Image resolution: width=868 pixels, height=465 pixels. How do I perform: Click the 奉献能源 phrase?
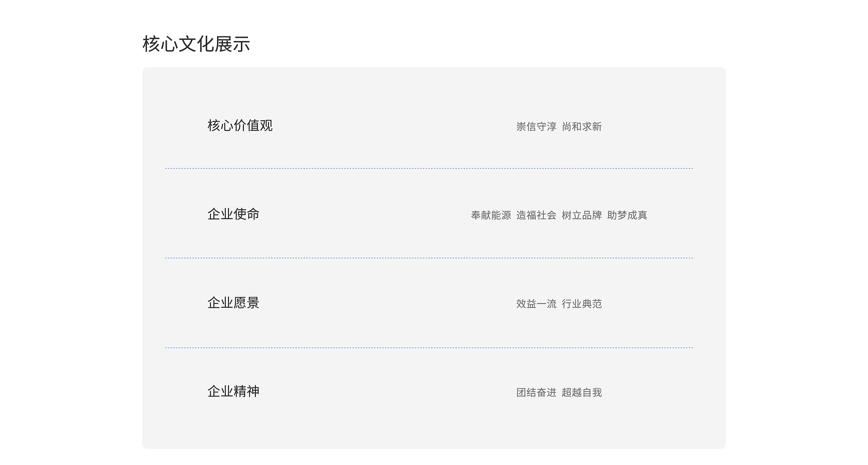click(x=491, y=215)
